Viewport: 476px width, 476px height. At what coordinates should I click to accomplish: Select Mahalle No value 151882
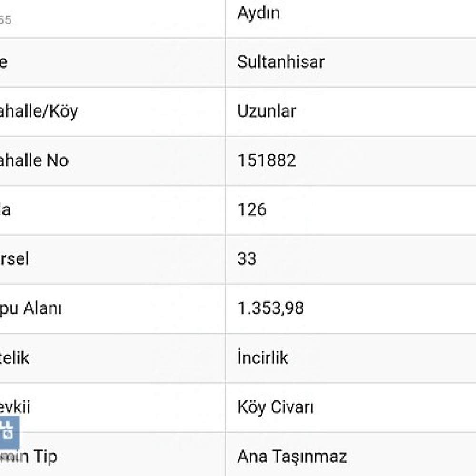267,160
